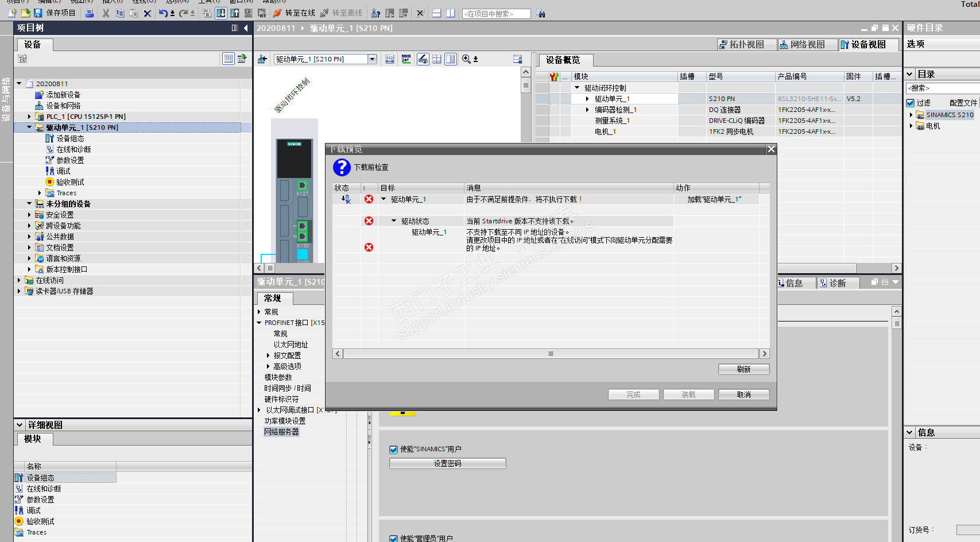The width and height of the screenshot is (980, 542).
Task: Click the cut scissors icon
Action: (x=106, y=13)
